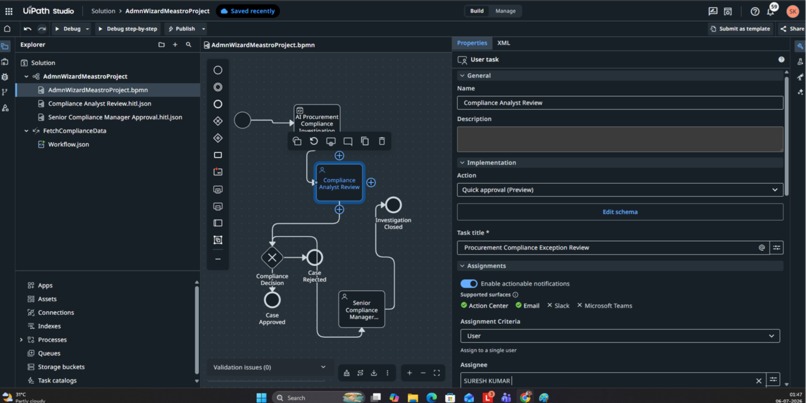Image resolution: width=806 pixels, height=403 pixels.
Task: Open the feedback icon in header
Action: pos(712,11)
